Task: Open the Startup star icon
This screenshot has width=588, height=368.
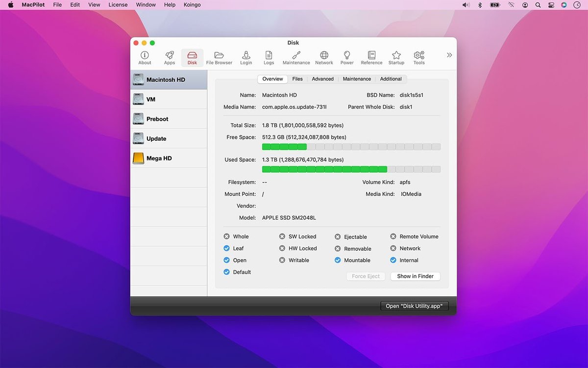Action: pos(396,57)
